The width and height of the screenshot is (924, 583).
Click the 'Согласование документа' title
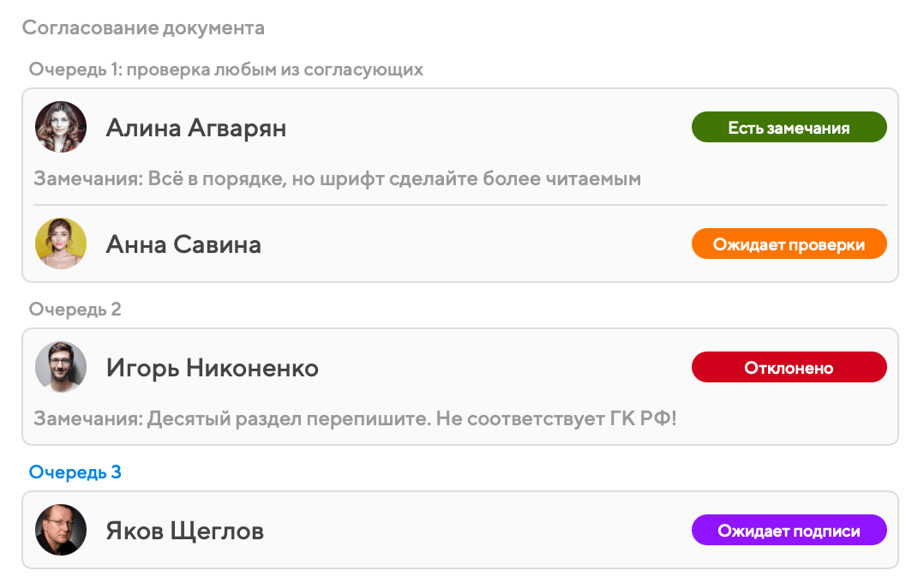(x=143, y=27)
